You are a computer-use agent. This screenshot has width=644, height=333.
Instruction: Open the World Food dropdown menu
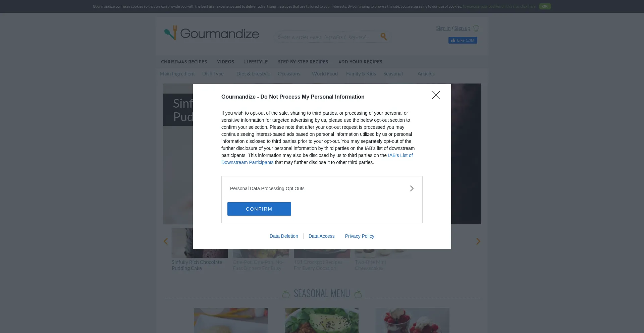point(325,74)
